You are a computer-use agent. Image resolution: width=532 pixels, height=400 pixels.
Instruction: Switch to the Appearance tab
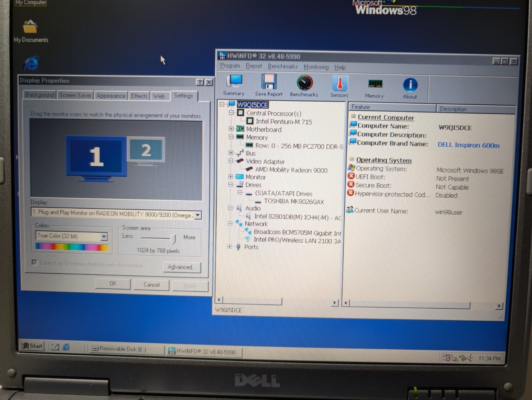[111, 96]
